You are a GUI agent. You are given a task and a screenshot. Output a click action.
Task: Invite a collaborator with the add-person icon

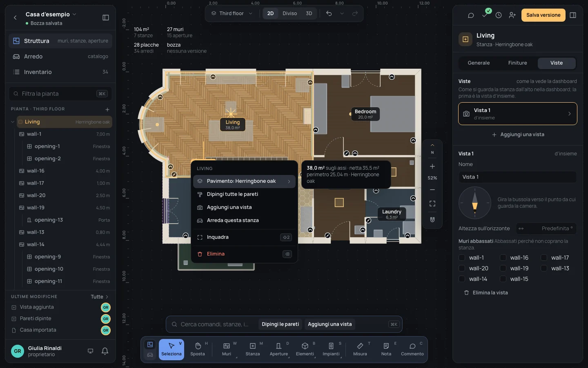coord(512,15)
